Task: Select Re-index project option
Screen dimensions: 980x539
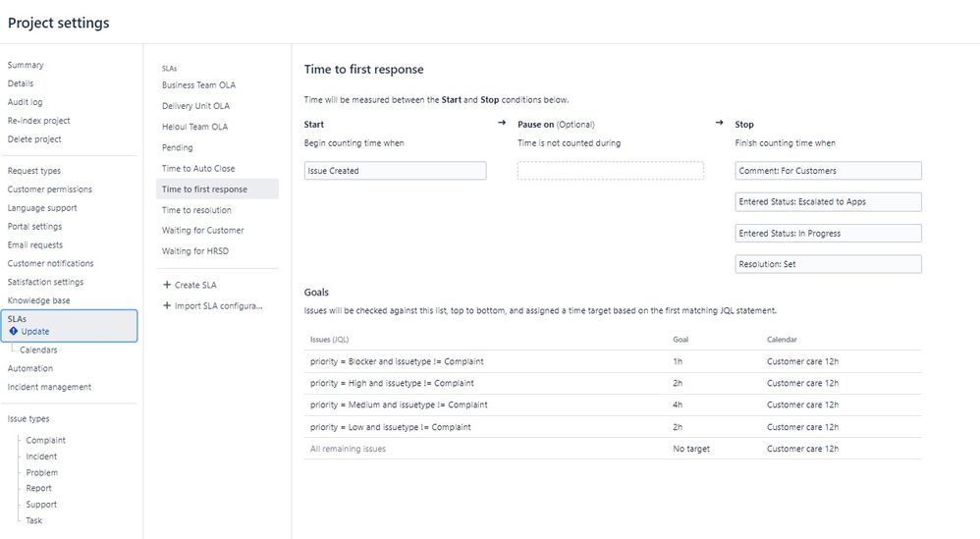Action: coord(38,121)
